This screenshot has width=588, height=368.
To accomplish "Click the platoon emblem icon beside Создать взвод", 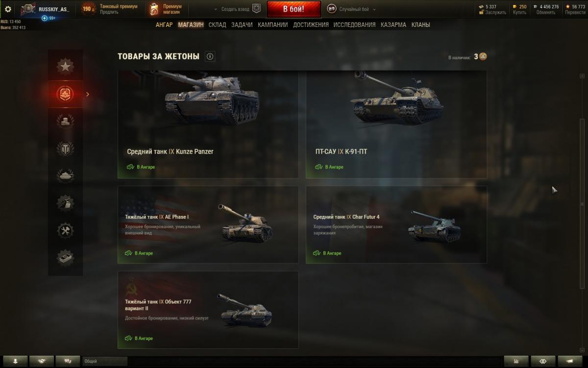I will point(257,9).
